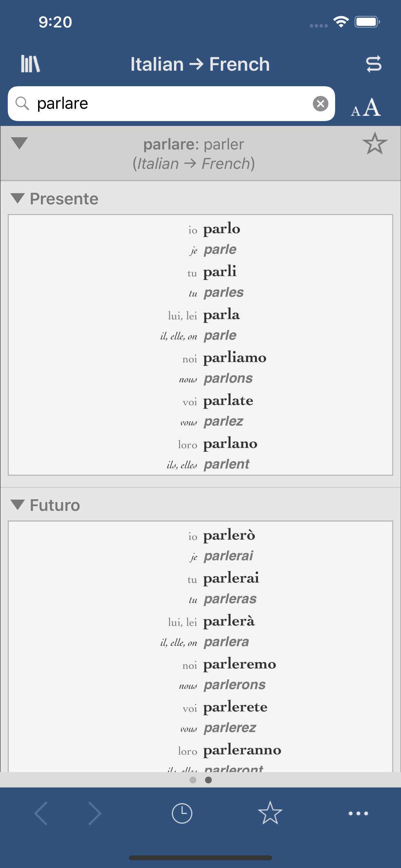
Task: Collapse the Futuro section
Action: click(x=17, y=504)
